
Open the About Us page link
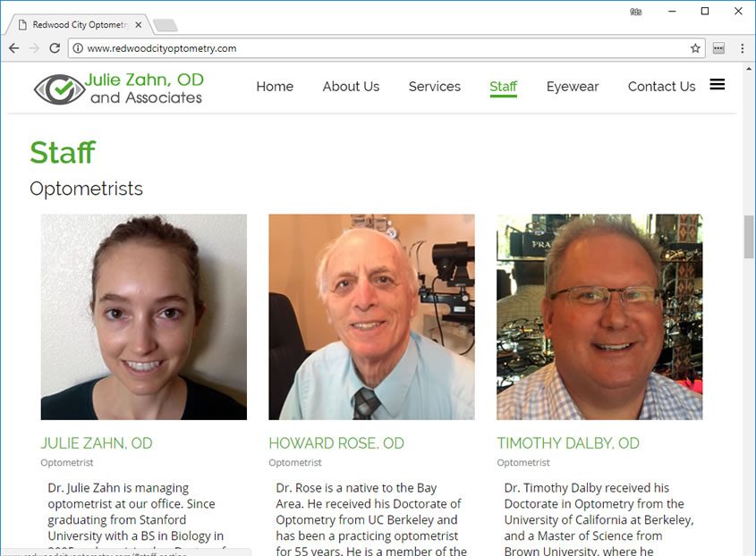tap(351, 87)
